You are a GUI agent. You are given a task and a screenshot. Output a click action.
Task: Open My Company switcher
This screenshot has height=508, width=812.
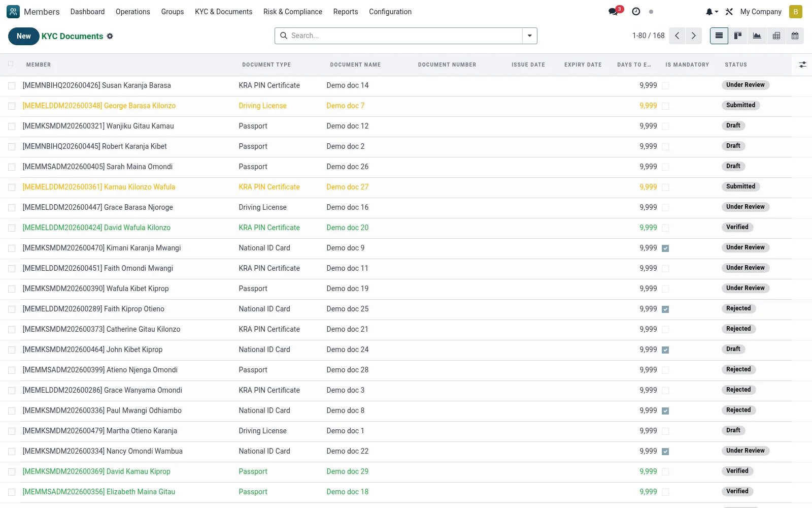coord(761,12)
